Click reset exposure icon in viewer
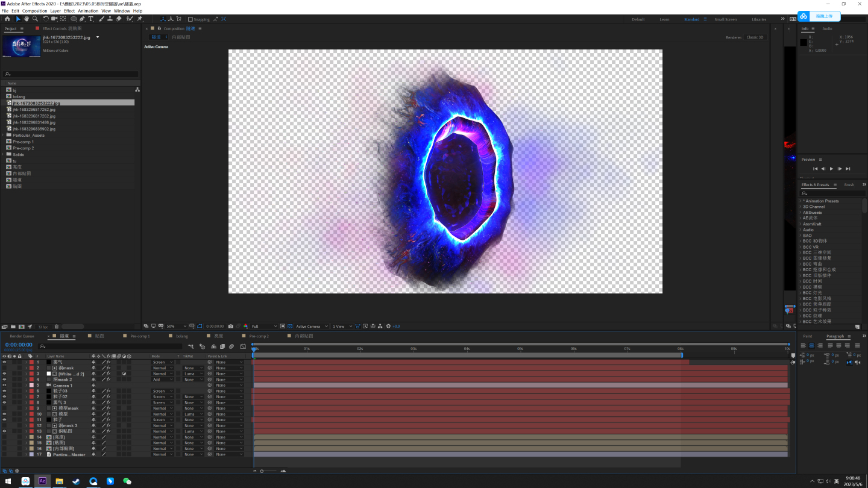 tap(389, 326)
